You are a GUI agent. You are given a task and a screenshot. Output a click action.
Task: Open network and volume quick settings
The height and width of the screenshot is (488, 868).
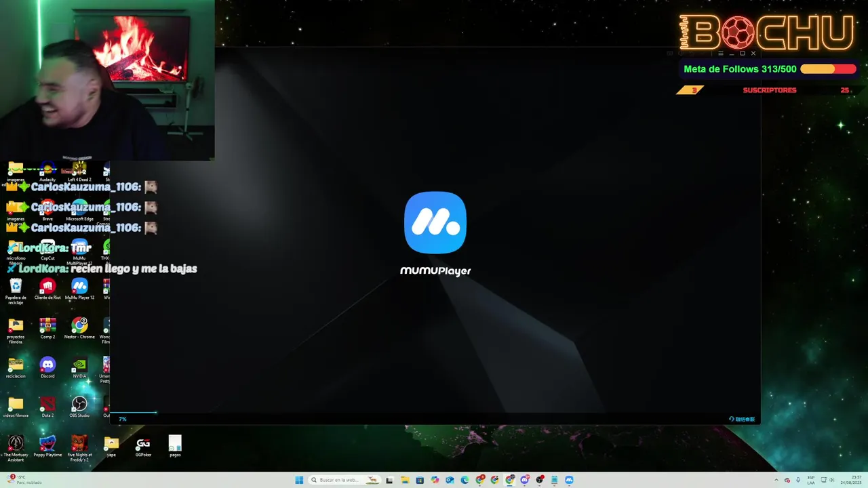pos(827,480)
